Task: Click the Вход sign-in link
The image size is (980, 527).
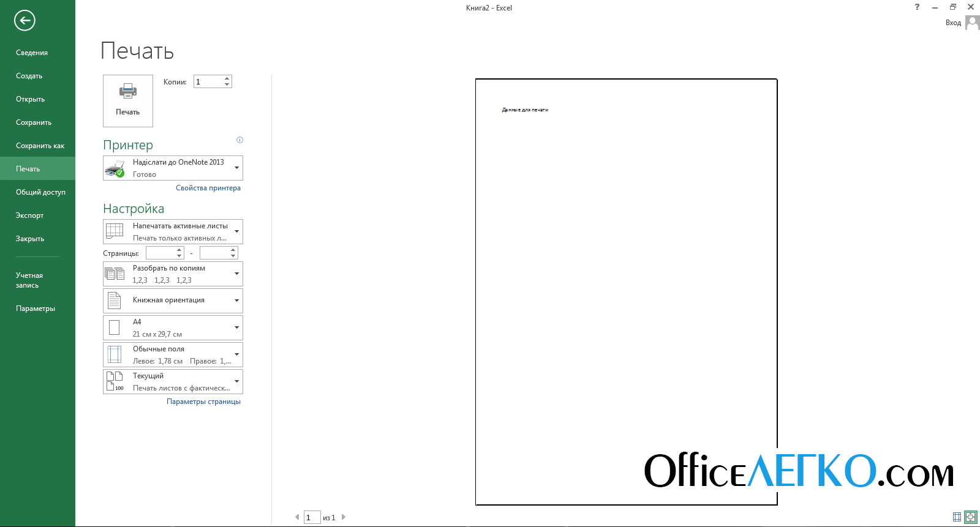Action: (x=953, y=23)
